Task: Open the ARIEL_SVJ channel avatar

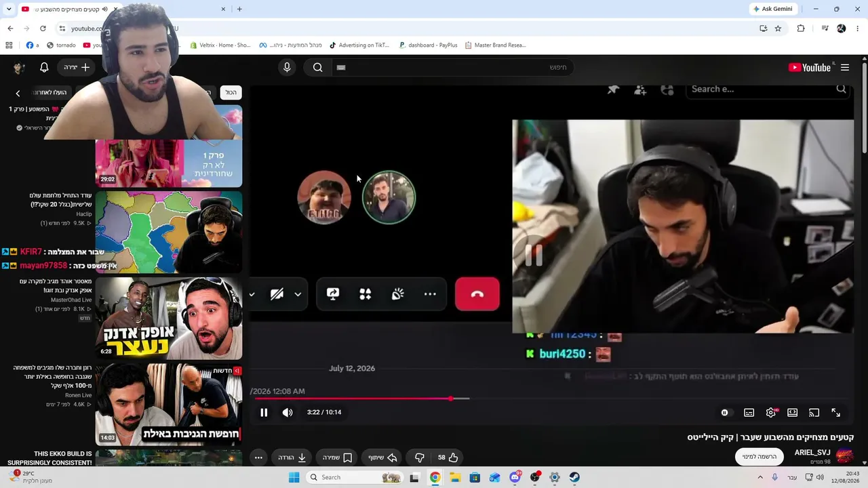Action: pos(844,456)
